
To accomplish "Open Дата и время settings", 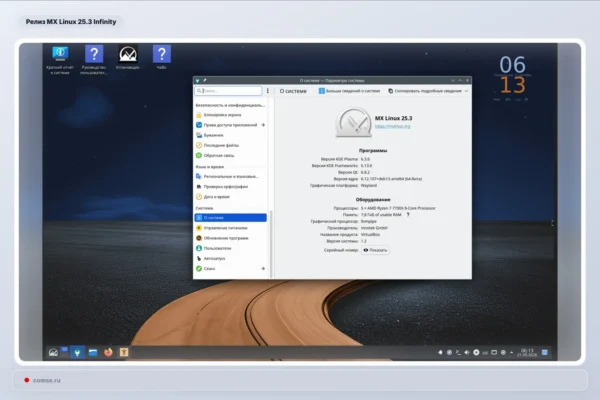I will tap(230, 197).
